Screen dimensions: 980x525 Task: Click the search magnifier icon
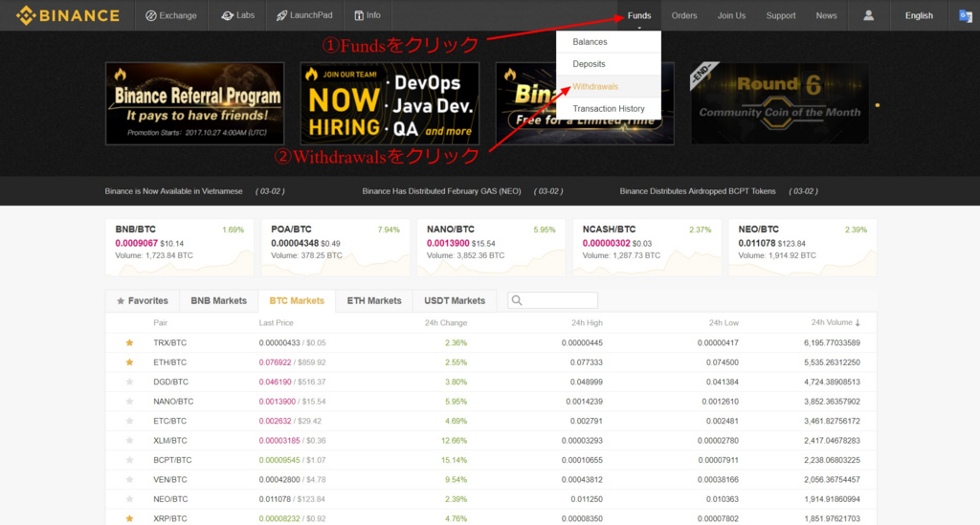click(517, 300)
